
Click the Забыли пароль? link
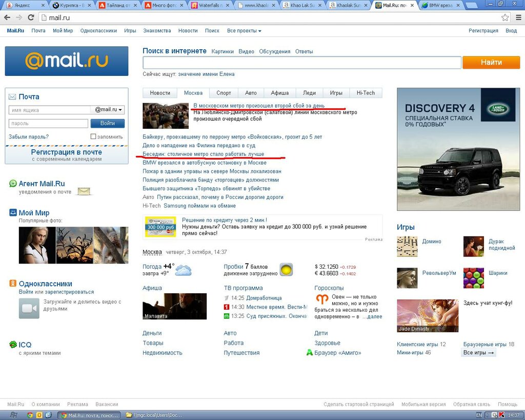click(29, 136)
